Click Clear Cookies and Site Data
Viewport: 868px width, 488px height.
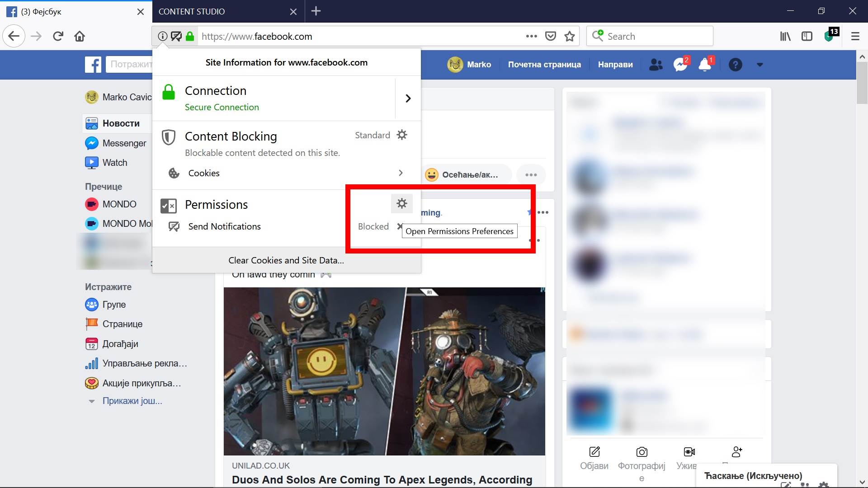point(286,260)
